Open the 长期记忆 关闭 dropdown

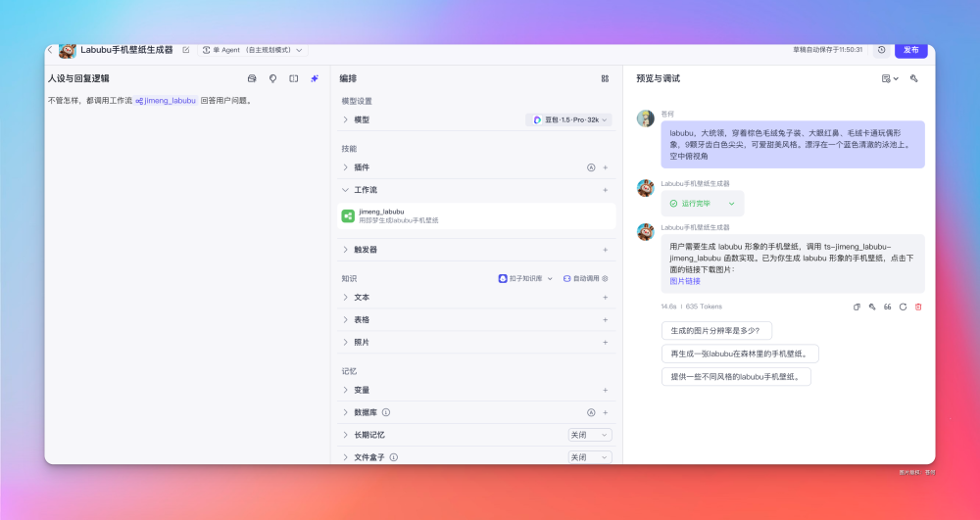(590, 435)
